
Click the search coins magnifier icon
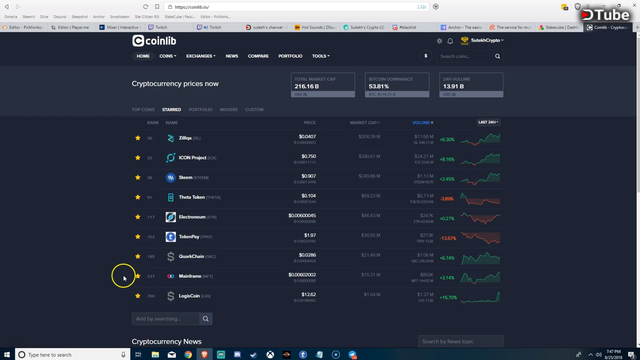[497, 56]
